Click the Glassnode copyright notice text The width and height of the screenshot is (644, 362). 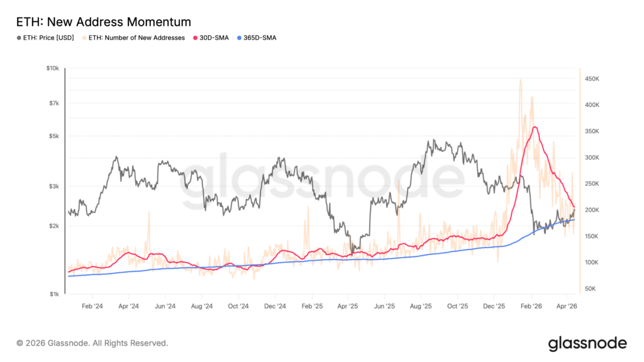(92, 343)
